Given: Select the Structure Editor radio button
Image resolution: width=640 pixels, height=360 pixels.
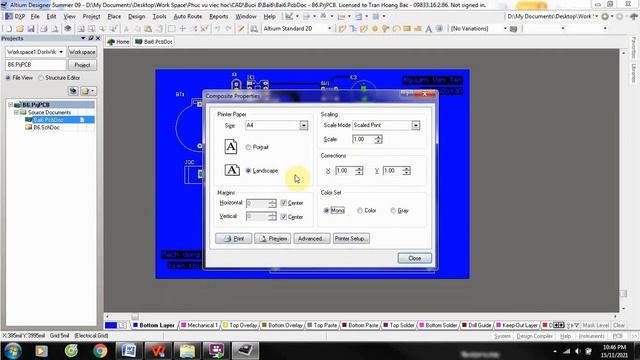Looking at the screenshot, I should (x=40, y=78).
